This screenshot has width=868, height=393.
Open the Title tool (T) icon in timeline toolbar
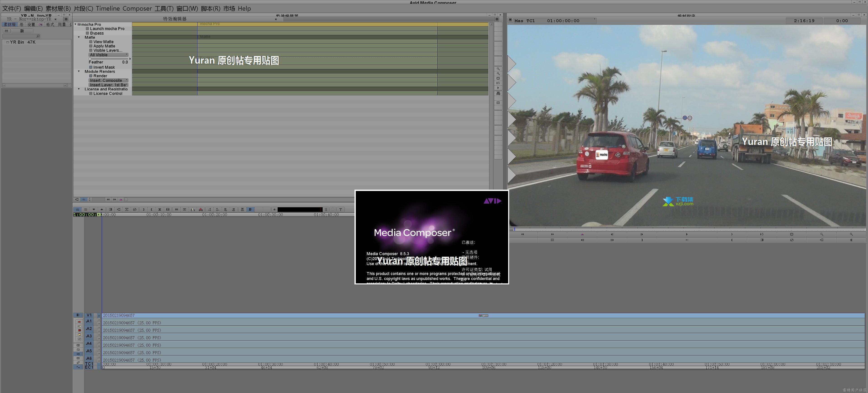(x=341, y=209)
